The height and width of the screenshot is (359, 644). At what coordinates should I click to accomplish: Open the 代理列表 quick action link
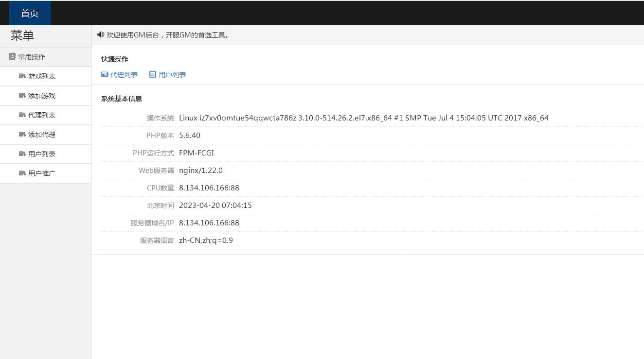click(124, 75)
